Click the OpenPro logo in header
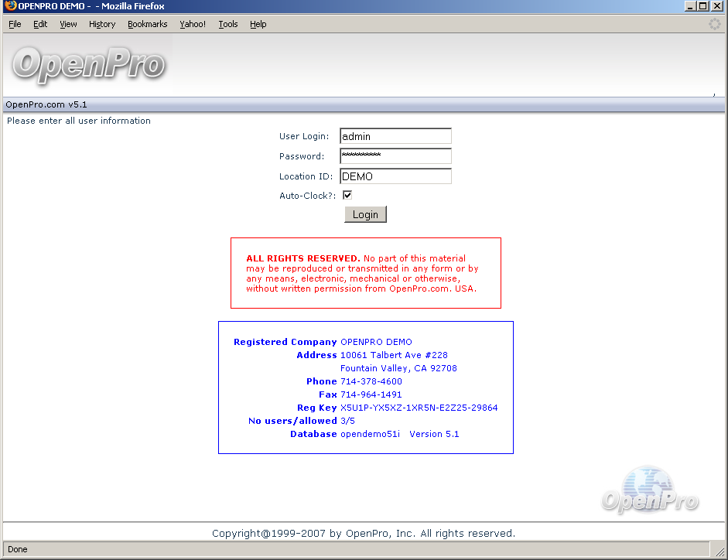 (x=88, y=66)
